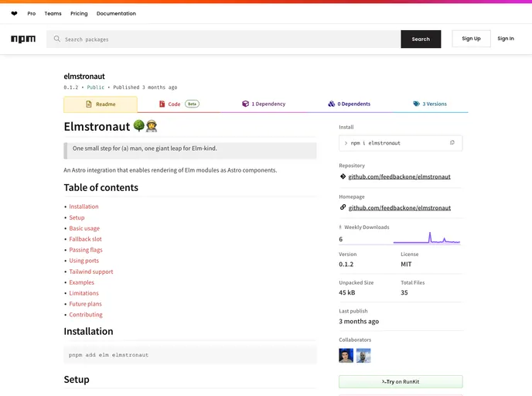Viewport: 532px width, 396px height.
Task: Click the Try on RunKit button
Action: click(401, 381)
